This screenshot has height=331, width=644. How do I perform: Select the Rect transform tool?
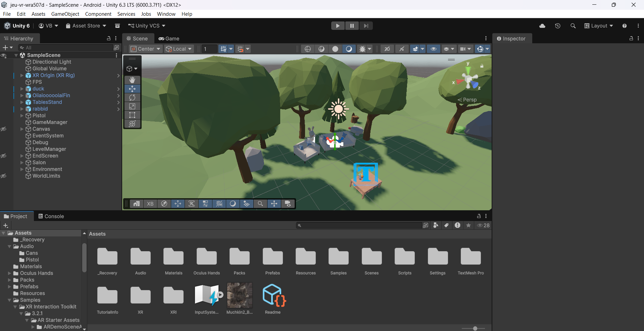coord(132,115)
